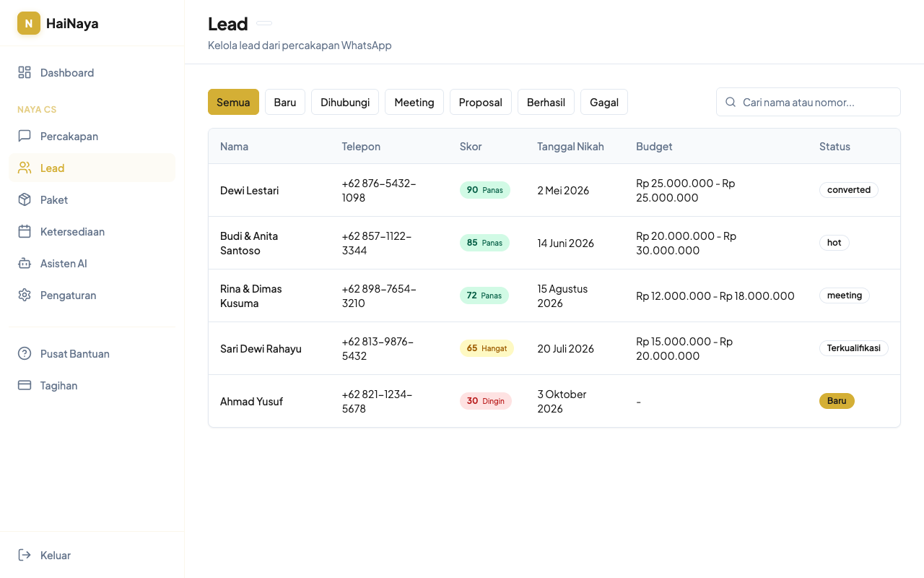
Task: Click the Tagihan credit card icon
Action: (25, 385)
